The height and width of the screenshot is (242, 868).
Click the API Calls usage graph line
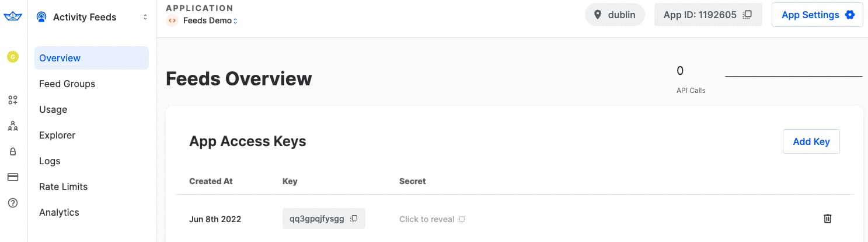tap(793, 76)
